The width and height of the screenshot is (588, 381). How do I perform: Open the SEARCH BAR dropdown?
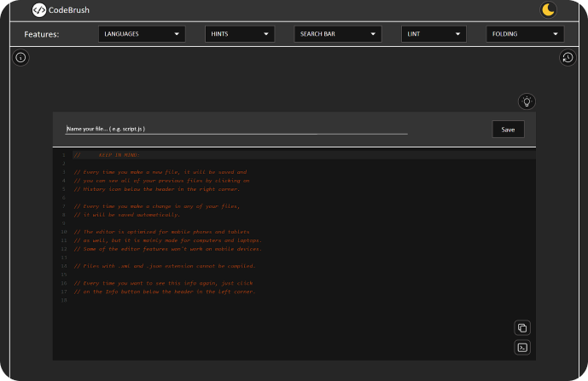(338, 34)
